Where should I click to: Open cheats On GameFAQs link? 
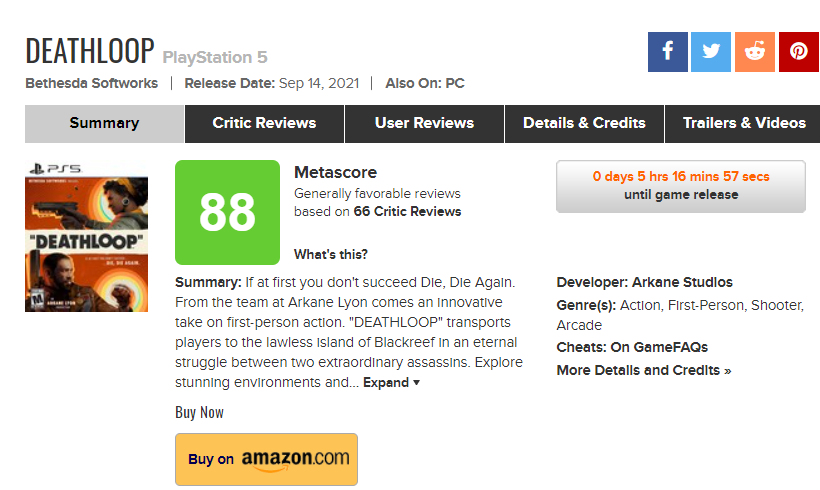click(x=659, y=348)
